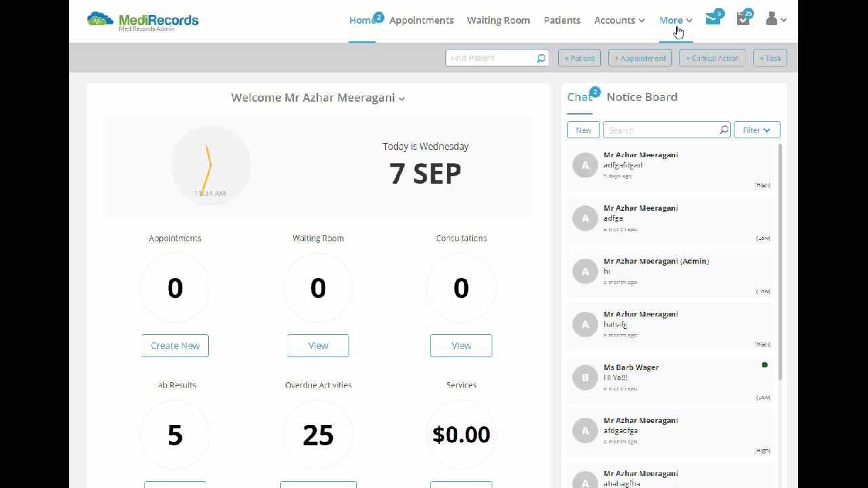
Task: Focus the Find Patient field
Action: click(497, 58)
